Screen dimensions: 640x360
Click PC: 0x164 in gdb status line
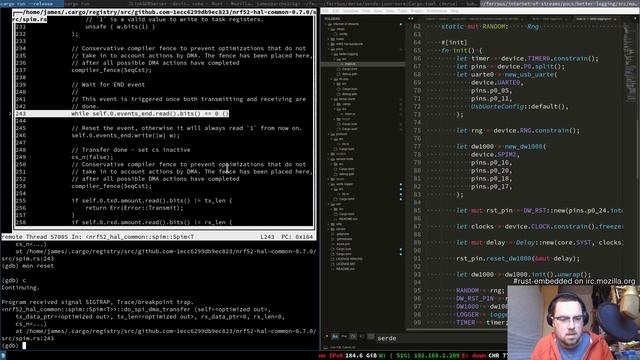tap(297, 237)
